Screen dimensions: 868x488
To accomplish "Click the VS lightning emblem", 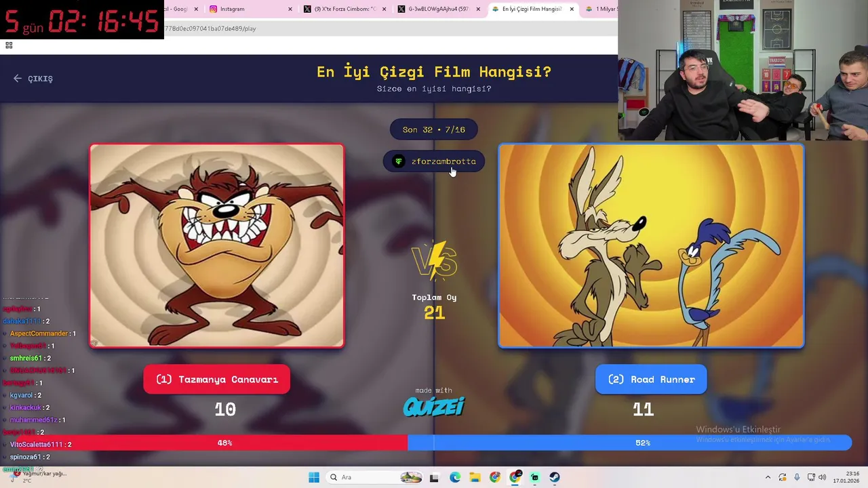I will tap(434, 260).
